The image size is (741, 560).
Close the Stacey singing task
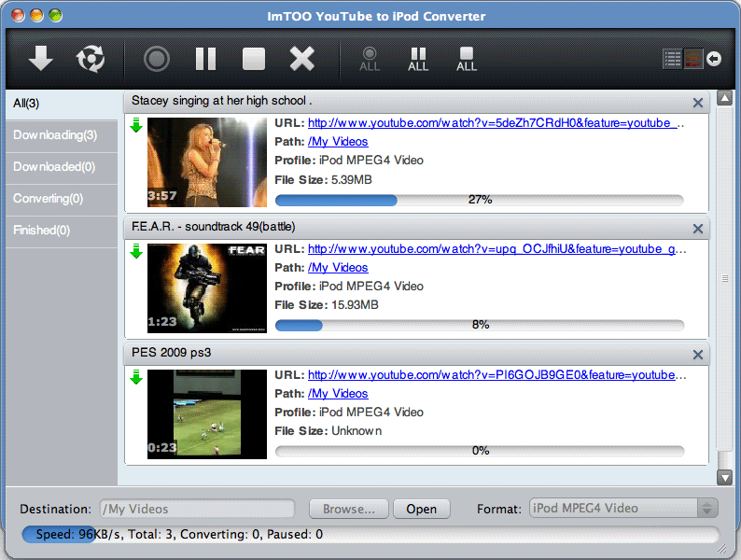coord(697,103)
